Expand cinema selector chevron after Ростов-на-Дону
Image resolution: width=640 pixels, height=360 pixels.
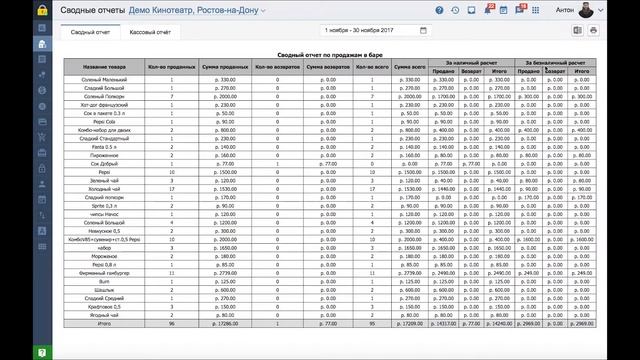pyautogui.click(x=263, y=11)
